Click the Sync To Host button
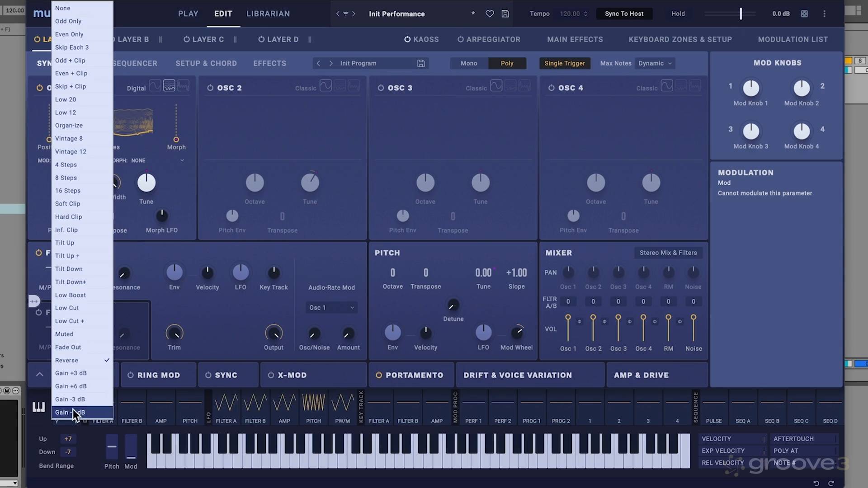868x488 pixels. pyautogui.click(x=624, y=14)
